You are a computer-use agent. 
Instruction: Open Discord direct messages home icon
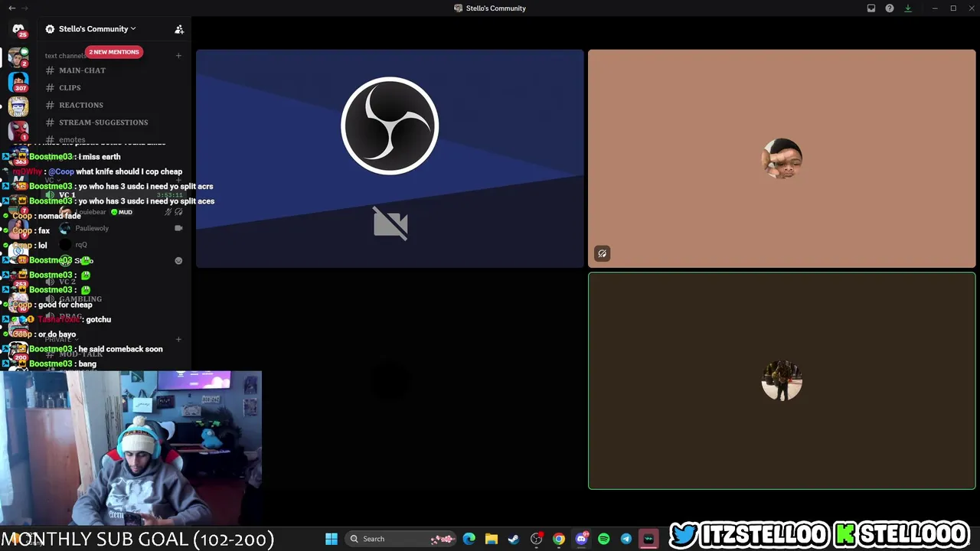18,29
